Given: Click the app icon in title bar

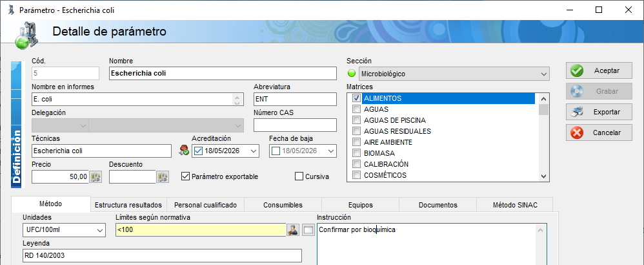Looking at the screenshot, I should click(11, 10).
